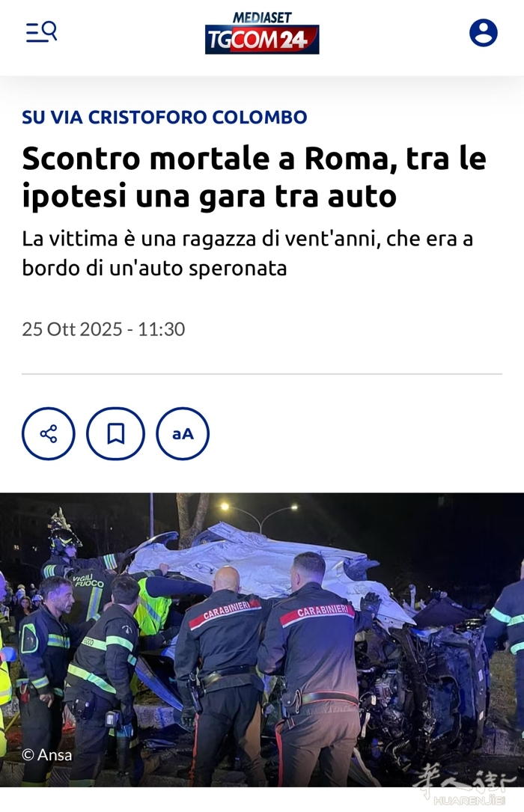
Task: Tap the © Ansa photo credit
Action: (x=47, y=754)
